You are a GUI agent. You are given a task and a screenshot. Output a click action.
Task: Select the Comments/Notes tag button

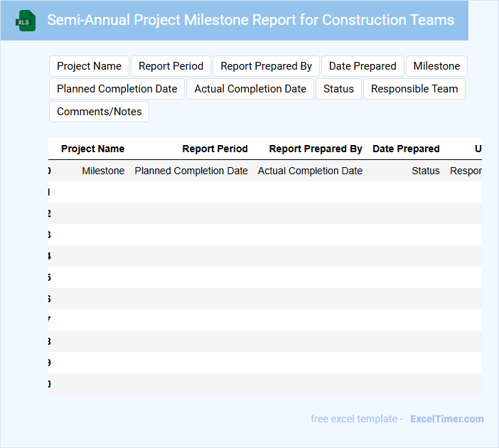click(99, 112)
